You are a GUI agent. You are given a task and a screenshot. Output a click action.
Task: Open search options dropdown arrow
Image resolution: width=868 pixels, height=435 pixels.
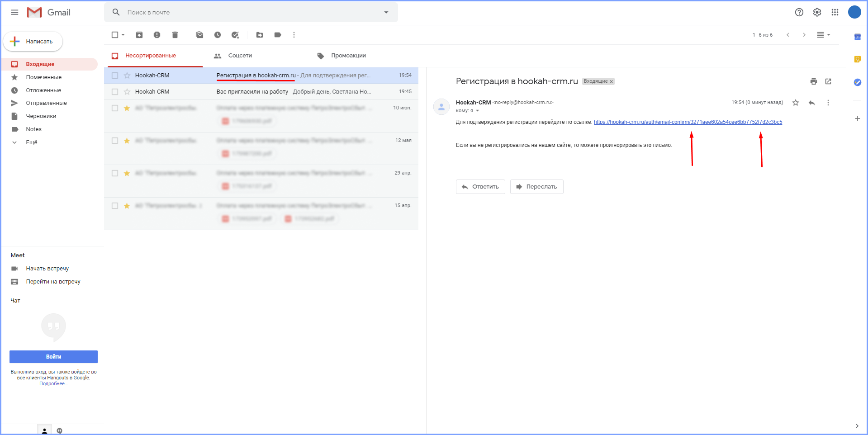(x=386, y=12)
